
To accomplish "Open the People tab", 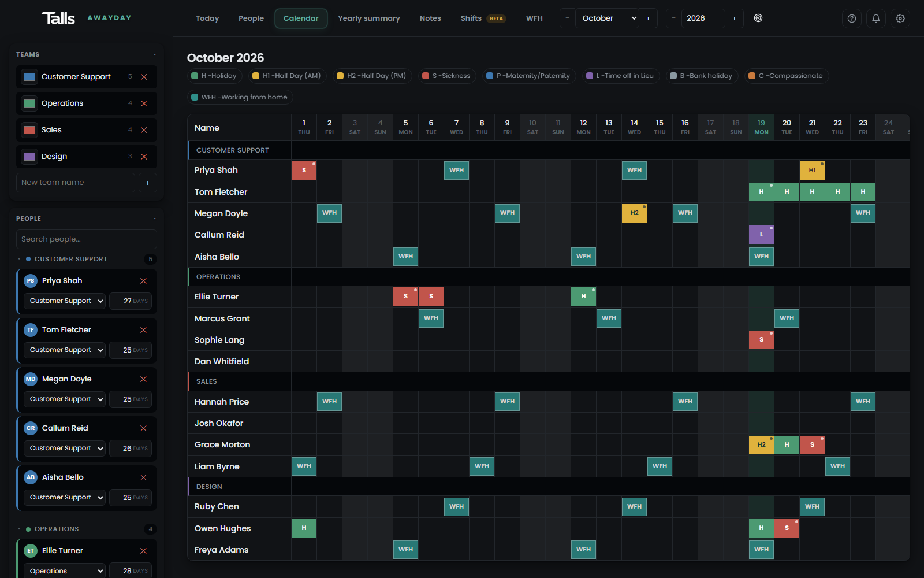I will click(251, 18).
